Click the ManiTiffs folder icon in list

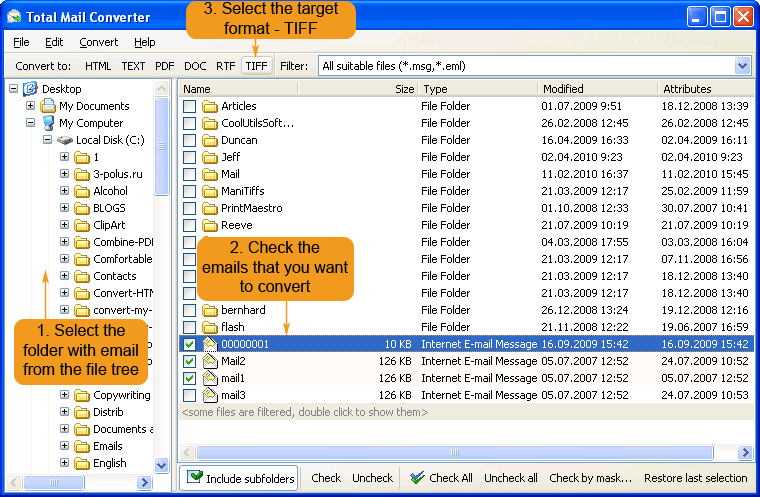click(210, 191)
